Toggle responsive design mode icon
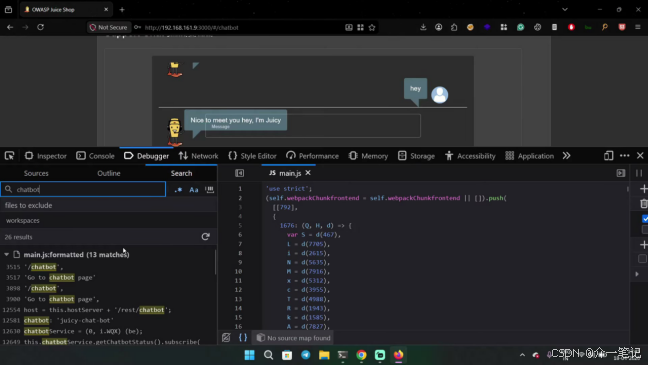 608,156
